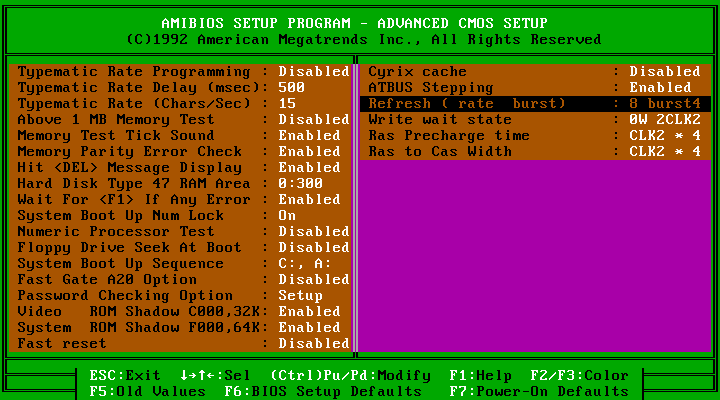The width and height of the screenshot is (720, 400).
Task: Toggle ATBUS Stepping Enabled value
Action: click(x=660, y=88)
